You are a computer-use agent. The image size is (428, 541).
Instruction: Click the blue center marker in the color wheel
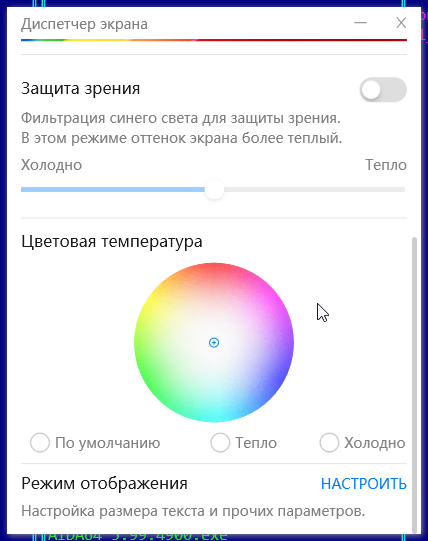(x=214, y=343)
